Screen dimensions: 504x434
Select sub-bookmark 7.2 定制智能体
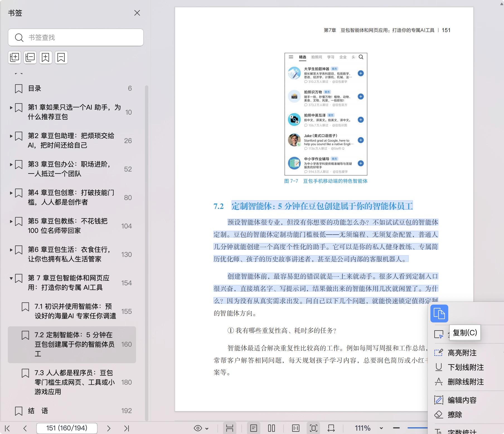(72, 344)
